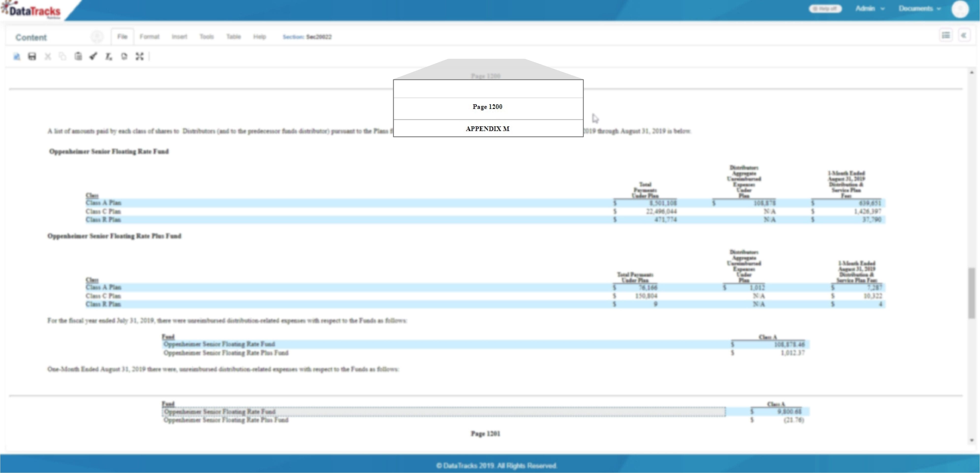Click the 1,426,397 cell value

point(867,211)
